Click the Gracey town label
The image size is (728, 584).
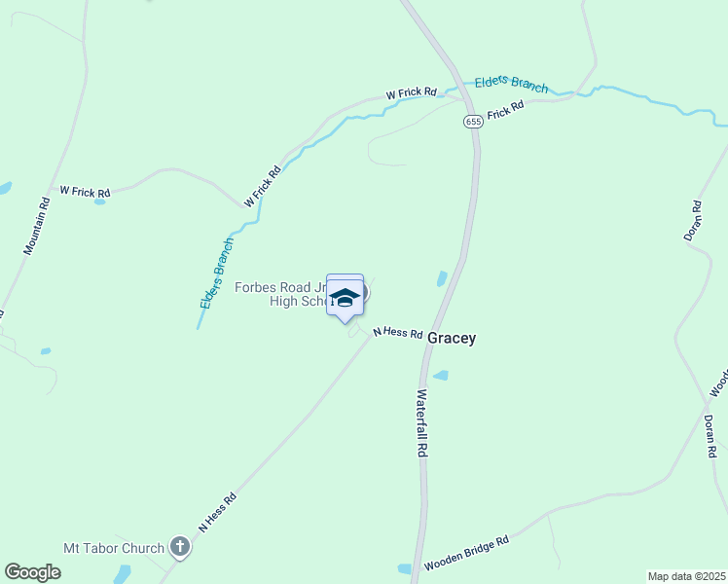click(452, 339)
